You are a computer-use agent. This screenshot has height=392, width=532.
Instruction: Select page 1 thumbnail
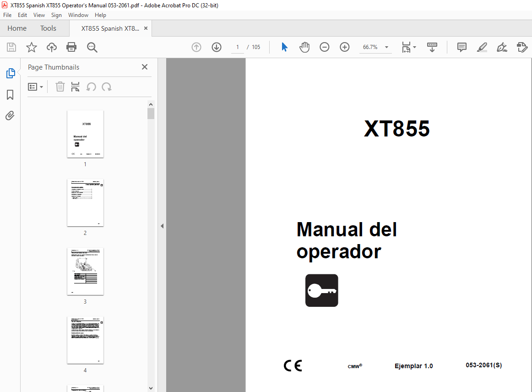(85, 134)
